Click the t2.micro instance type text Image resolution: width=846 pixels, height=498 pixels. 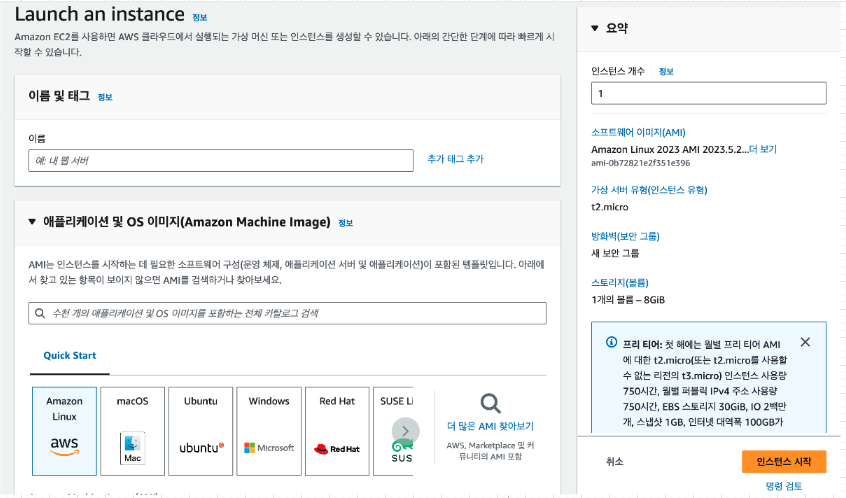610,207
